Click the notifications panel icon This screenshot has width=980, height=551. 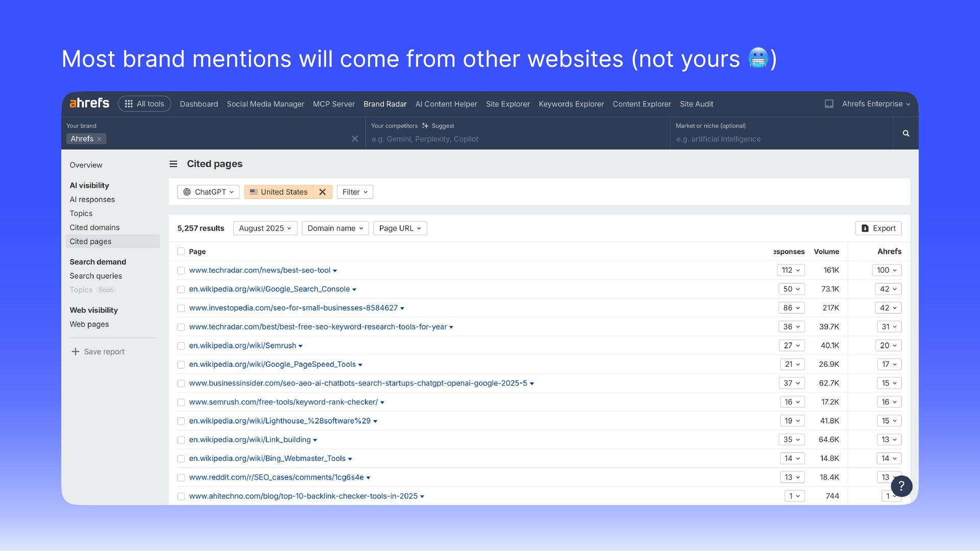829,104
